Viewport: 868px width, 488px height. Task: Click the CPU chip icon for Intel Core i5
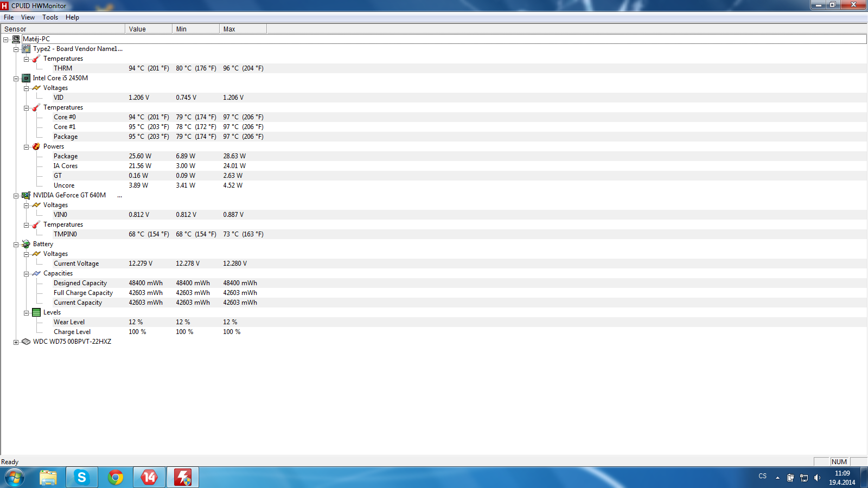tap(26, 78)
